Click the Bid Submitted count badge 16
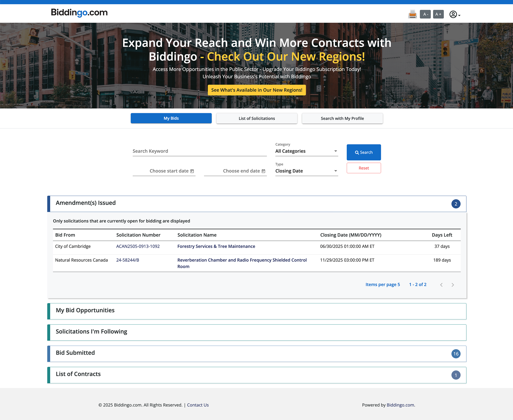The height and width of the screenshot is (420, 513). [x=456, y=354]
